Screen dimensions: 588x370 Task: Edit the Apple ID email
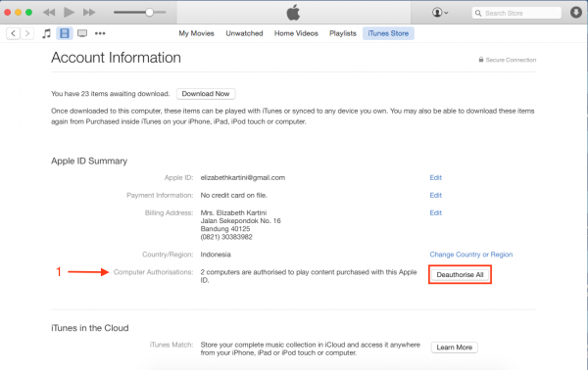(436, 177)
